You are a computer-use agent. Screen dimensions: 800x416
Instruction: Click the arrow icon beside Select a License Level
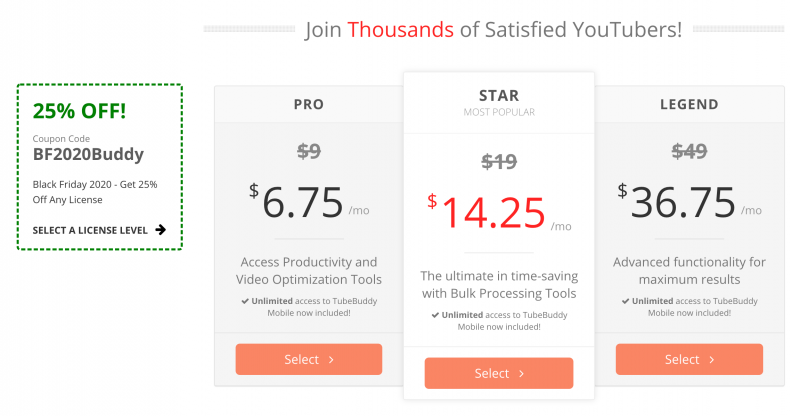click(161, 230)
